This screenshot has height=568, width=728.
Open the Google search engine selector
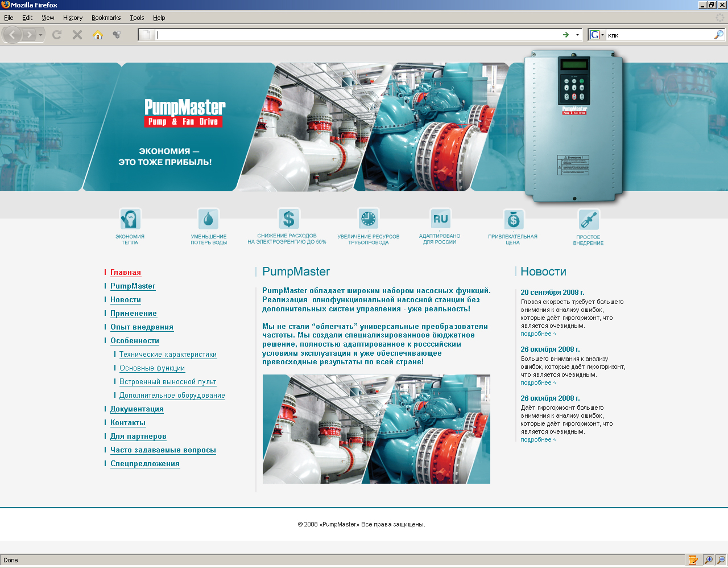tap(597, 35)
